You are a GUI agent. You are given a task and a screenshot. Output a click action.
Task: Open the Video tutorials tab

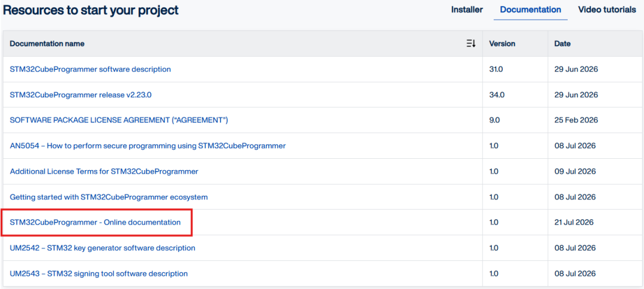tap(607, 10)
